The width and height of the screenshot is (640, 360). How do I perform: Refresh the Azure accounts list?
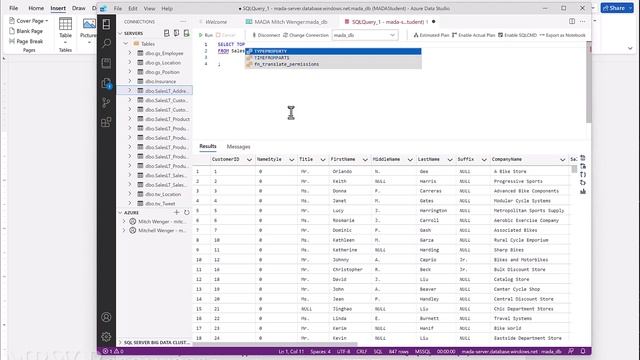point(187,212)
